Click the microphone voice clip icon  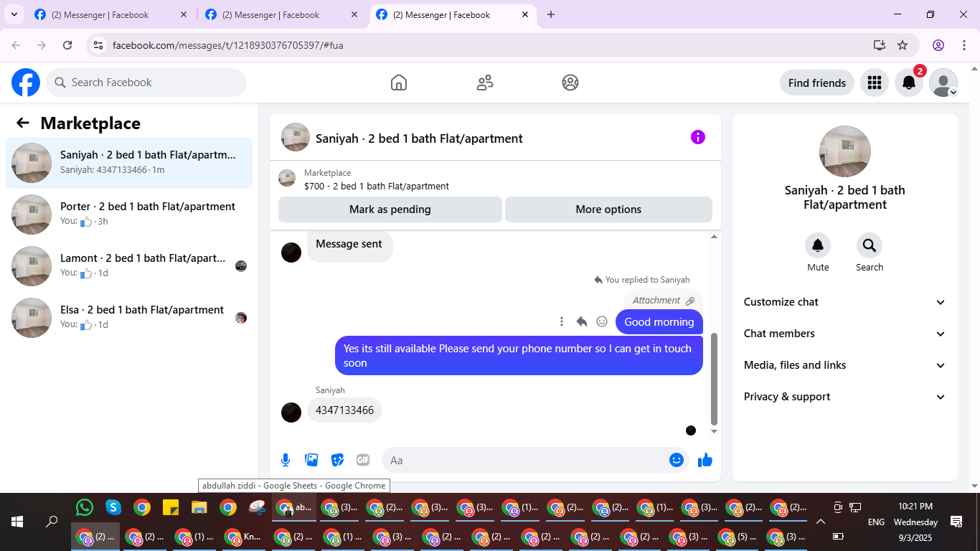click(x=286, y=460)
